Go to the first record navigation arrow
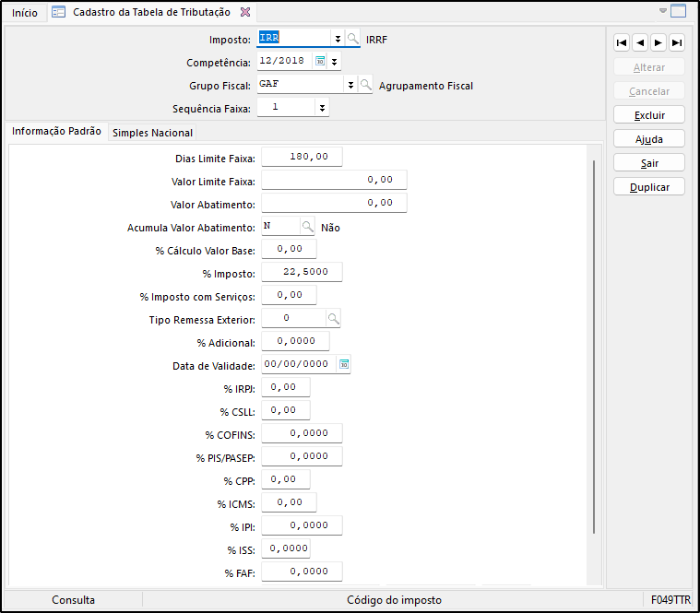 [x=622, y=42]
